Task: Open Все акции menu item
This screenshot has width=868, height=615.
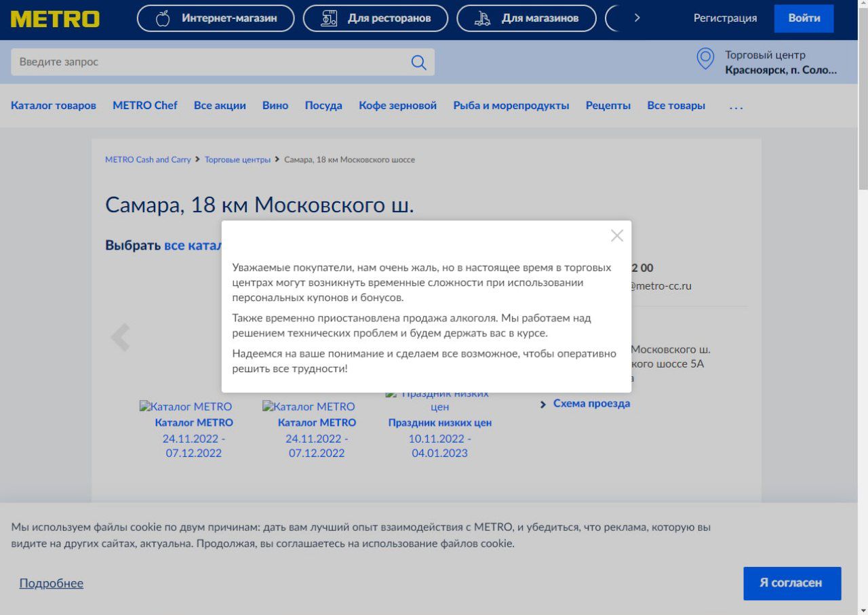Action: pos(220,106)
